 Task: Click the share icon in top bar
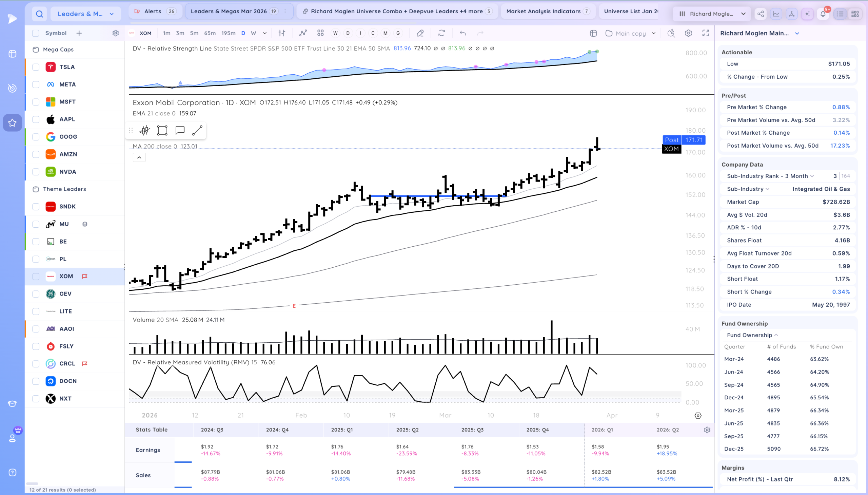(761, 14)
